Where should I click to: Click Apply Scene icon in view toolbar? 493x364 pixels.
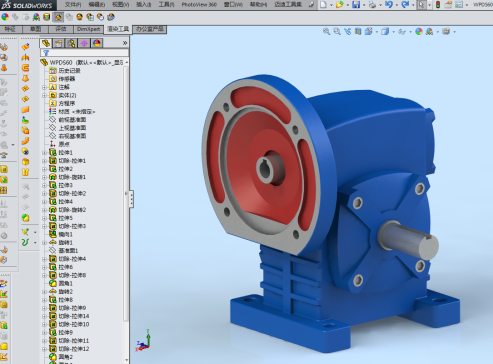429,31
